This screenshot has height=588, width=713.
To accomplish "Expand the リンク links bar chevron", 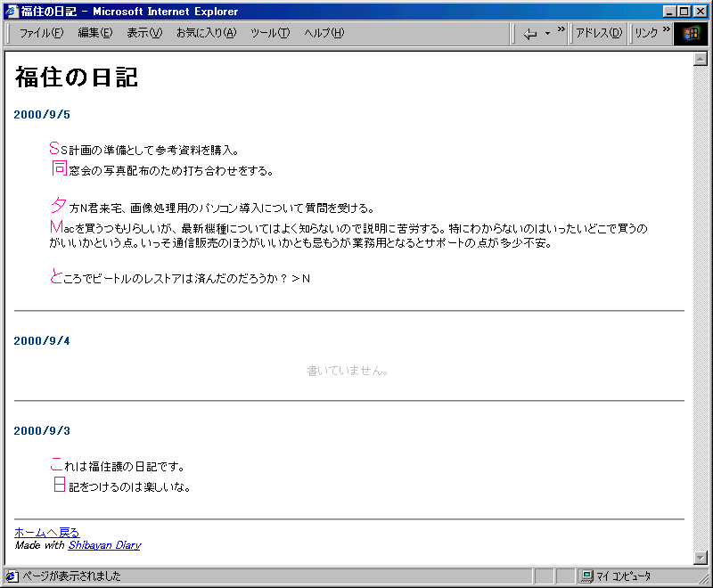I will tap(666, 29).
